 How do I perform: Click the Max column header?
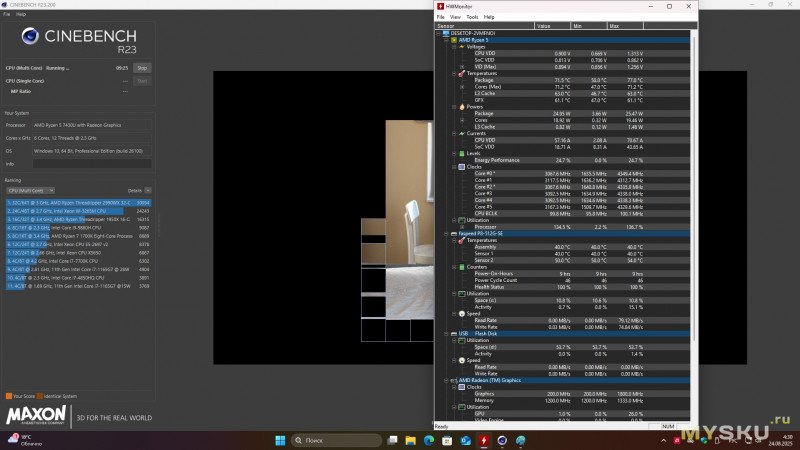[626, 26]
